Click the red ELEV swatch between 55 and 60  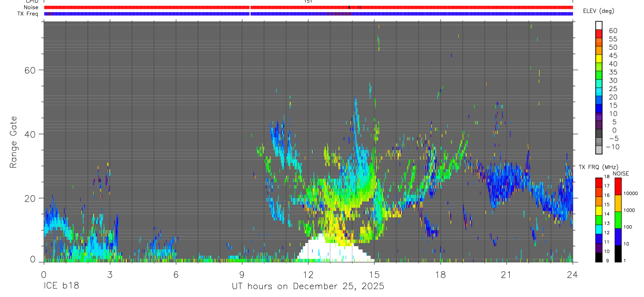[599, 34]
